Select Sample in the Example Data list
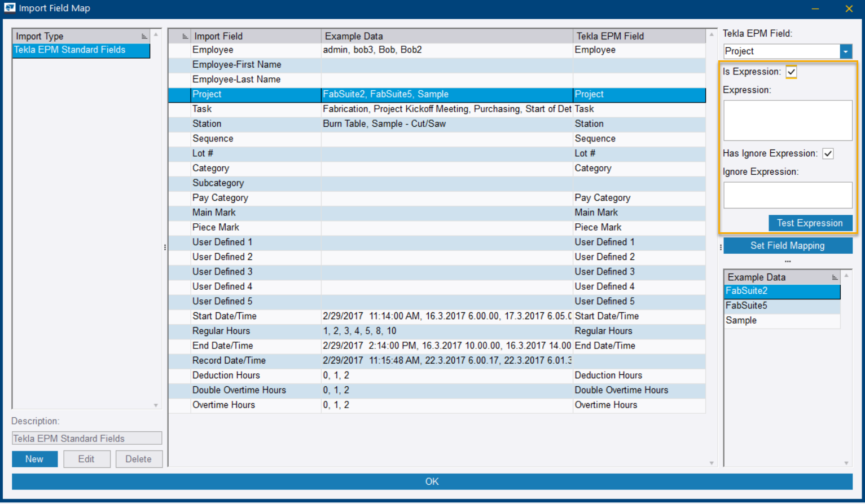865x504 pixels. 782,321
